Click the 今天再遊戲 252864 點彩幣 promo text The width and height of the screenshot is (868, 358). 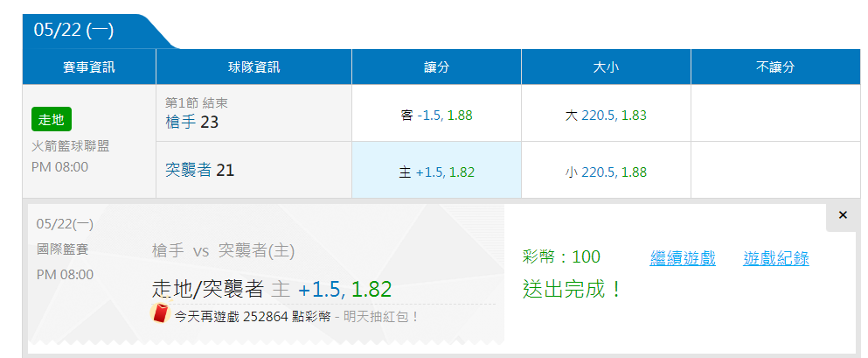pos(253,317)
